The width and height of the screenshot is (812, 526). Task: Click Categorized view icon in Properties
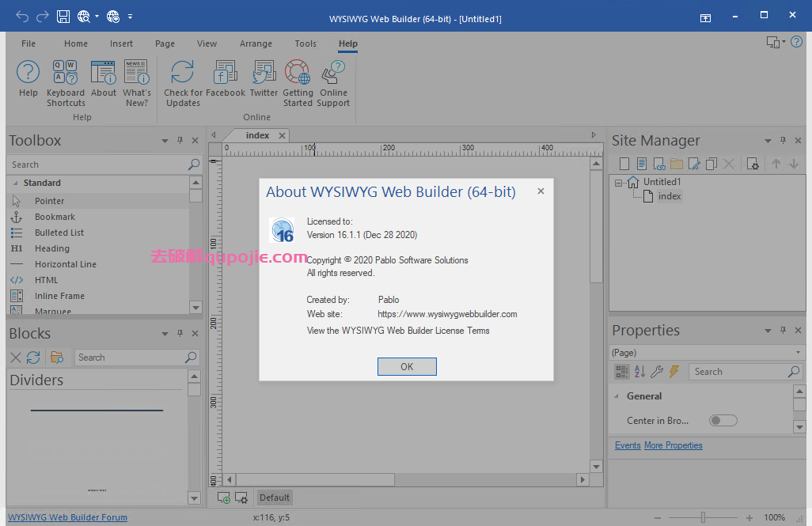(622, 371)
